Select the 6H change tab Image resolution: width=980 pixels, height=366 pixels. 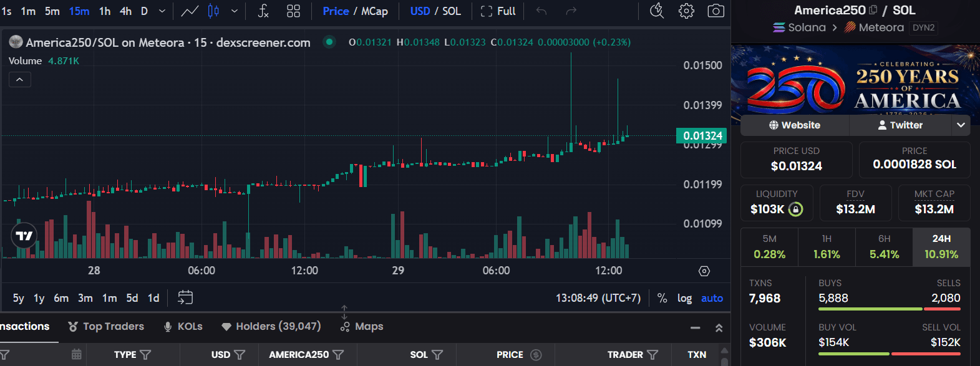pyautogui.click(x=884, y=247)
